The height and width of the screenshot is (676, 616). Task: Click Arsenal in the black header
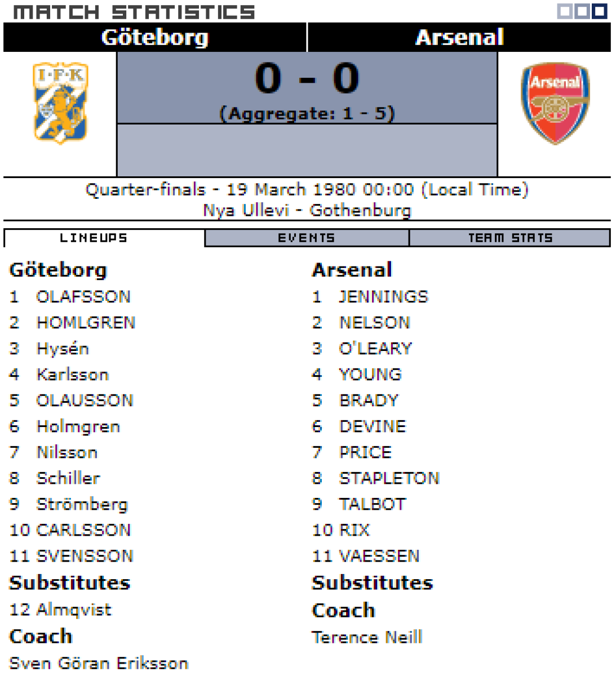pos(459,37)
